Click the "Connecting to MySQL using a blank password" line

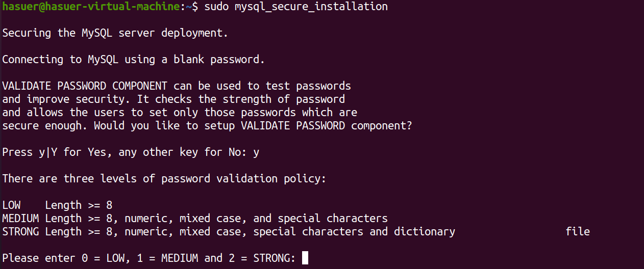[134, 60]
